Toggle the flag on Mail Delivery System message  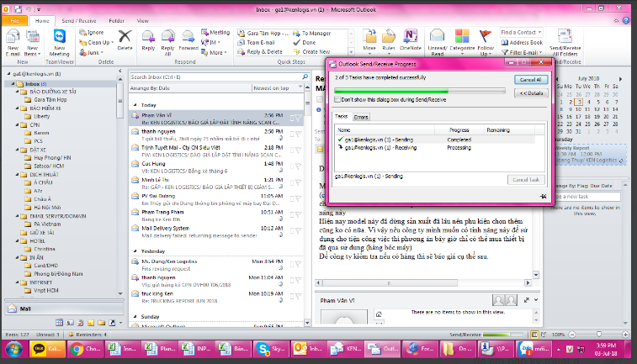click(298, 231)
